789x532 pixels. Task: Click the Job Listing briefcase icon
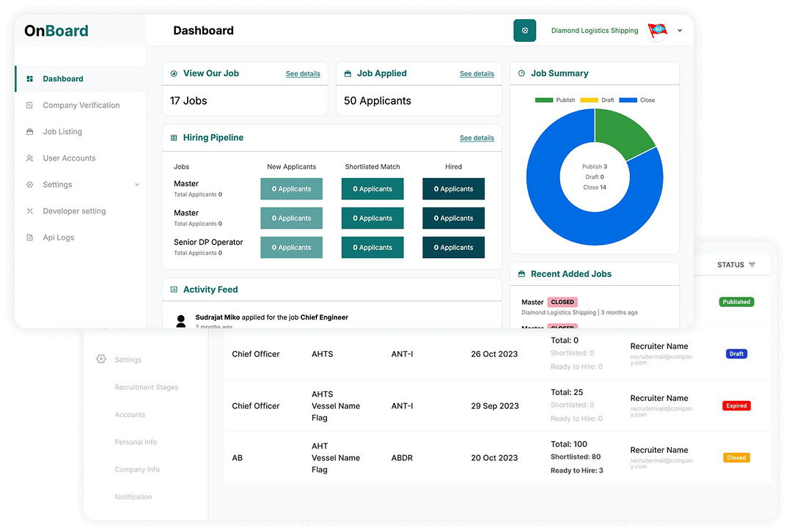[30, 132]
